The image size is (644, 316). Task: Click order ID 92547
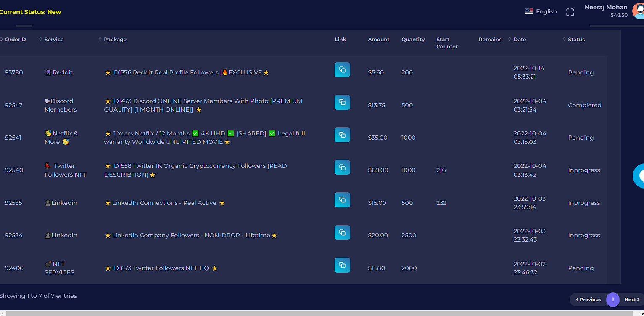(x=14, y=105)
